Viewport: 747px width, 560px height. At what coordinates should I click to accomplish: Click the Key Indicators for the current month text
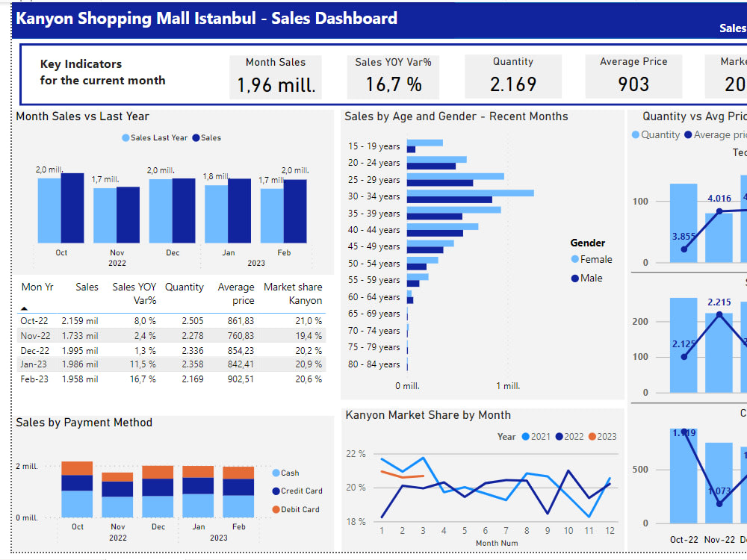pyautogui.click(x=102, y=72)
